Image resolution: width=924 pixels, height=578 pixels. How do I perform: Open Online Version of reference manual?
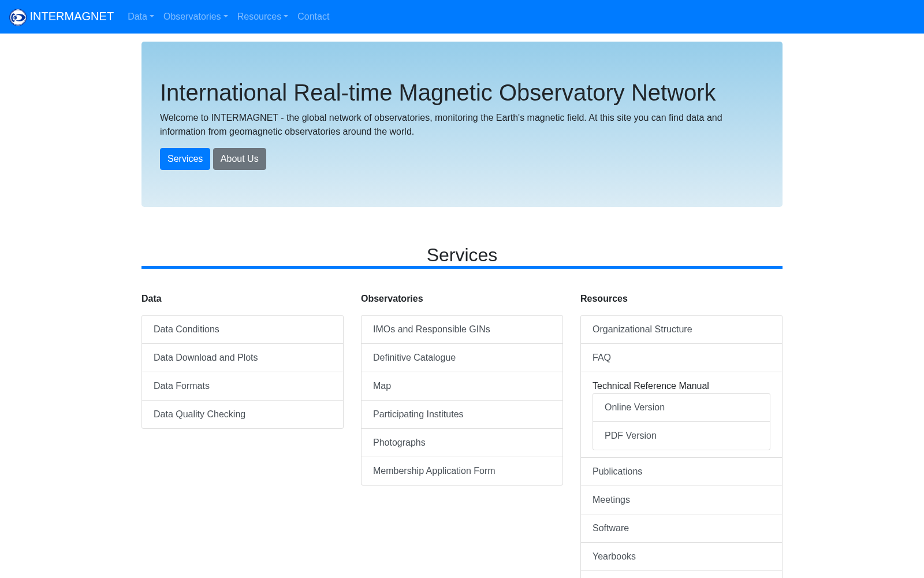point(681,407)
